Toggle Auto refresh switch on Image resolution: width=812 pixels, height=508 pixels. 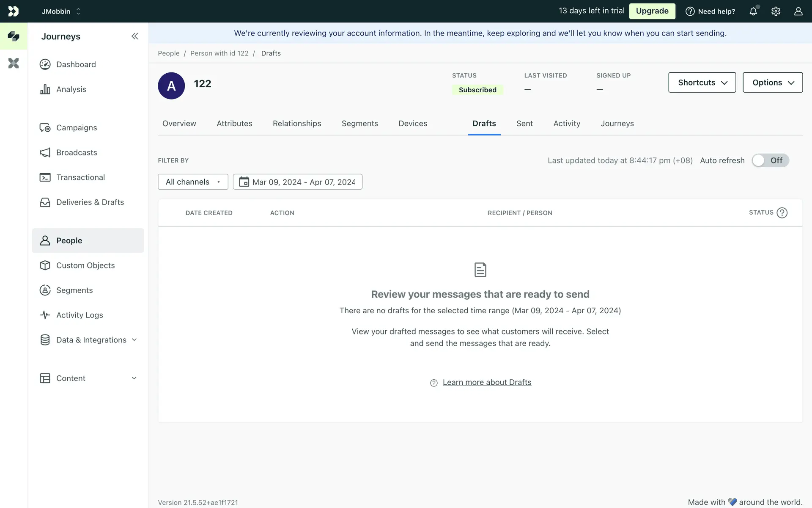(770, 160)
